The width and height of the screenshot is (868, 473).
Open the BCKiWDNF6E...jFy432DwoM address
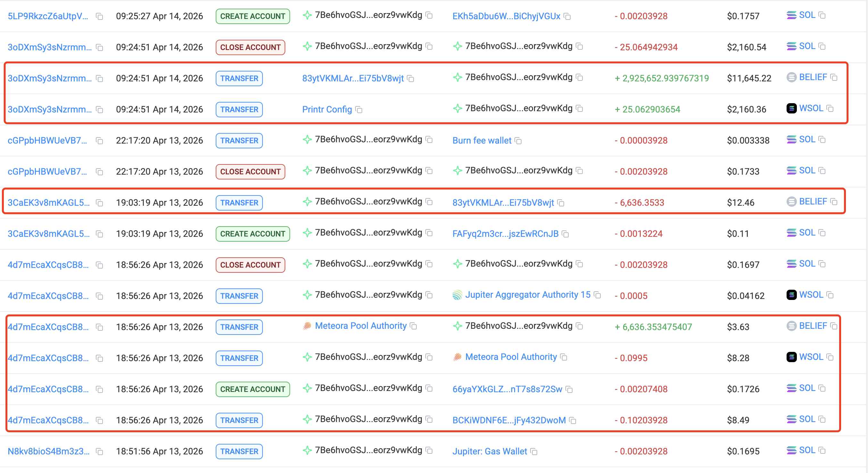(x=509, y=420)
